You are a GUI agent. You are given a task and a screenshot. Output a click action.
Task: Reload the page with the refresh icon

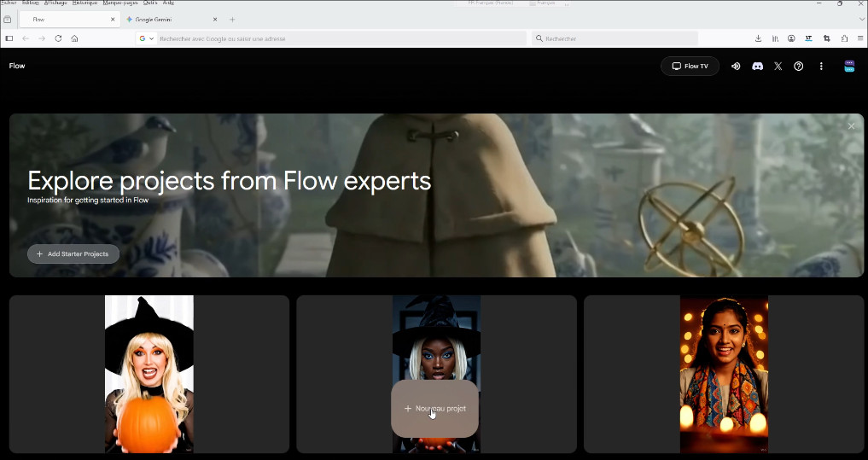click(58, 38)
